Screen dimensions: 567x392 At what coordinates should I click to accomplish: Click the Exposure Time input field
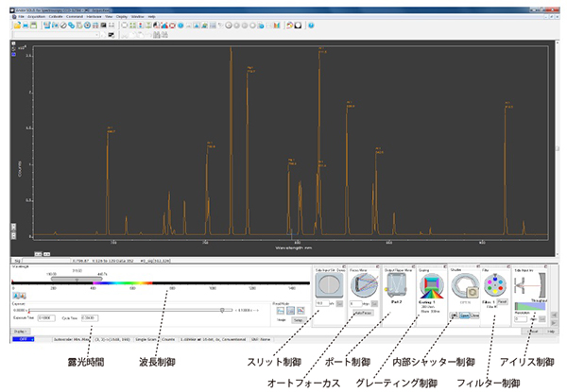46,318
